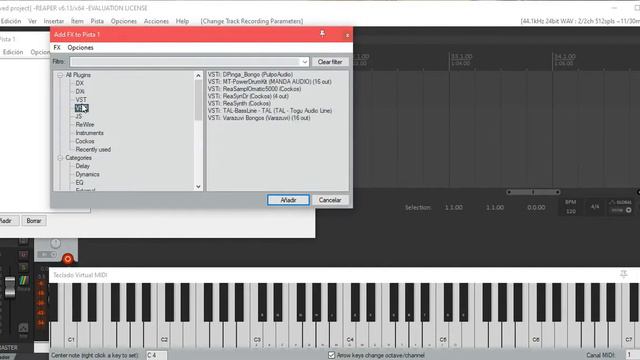Open the Ver menu
Viewport: 640px width, 360px height.
[x=32, y=21]
